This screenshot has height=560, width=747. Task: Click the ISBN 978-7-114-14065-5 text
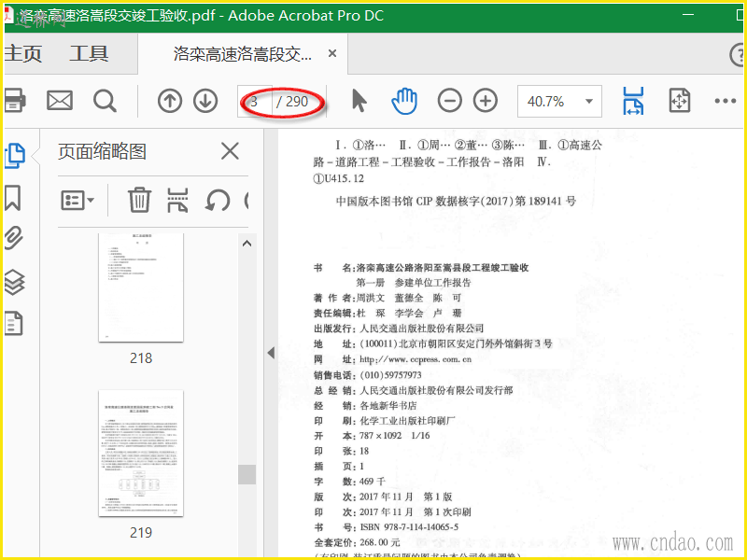[409, 527]
